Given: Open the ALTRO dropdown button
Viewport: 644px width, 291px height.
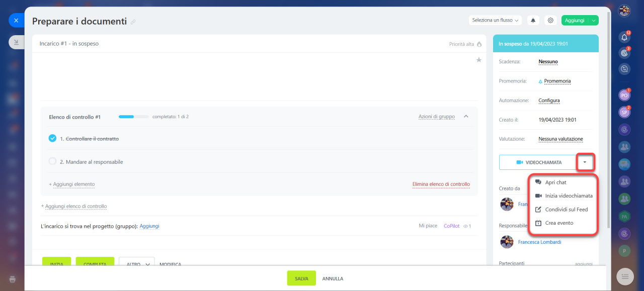Looking at the screenshot, I should [x=136, y=263].
